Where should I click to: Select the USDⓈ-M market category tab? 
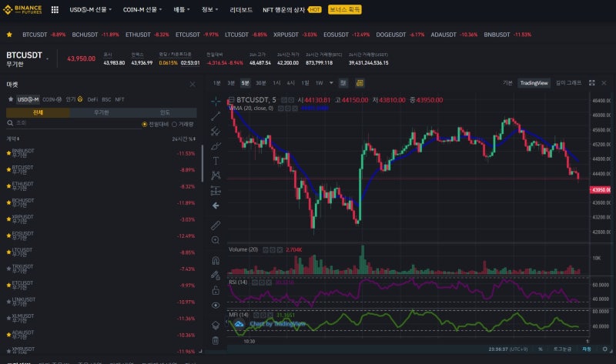coord(28,99)
